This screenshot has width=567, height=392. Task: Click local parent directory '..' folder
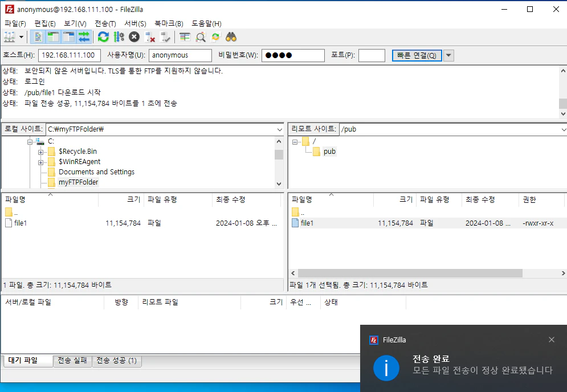coord(12,213)
